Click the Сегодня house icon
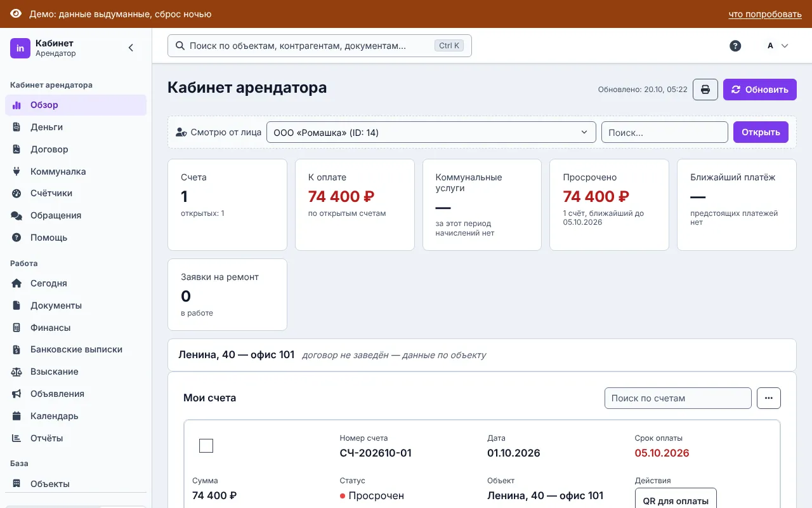The height and width of the screenshot is (508, 812). click(x=17, y=283)
